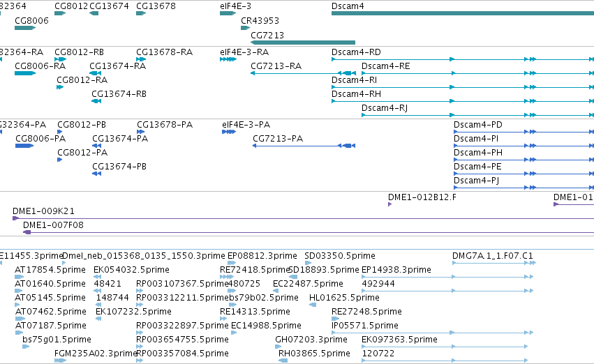
Task: Select transcript CG8012-RB
Action: [79, 52]
